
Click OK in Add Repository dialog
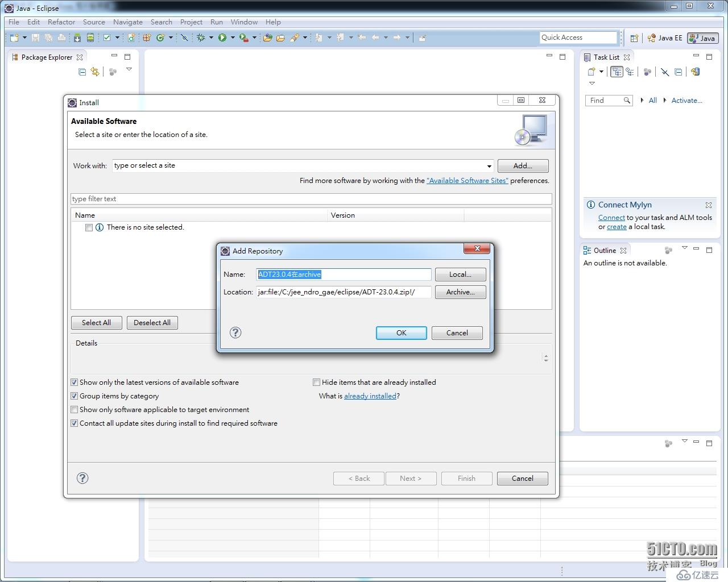click(x=402, y=333)
